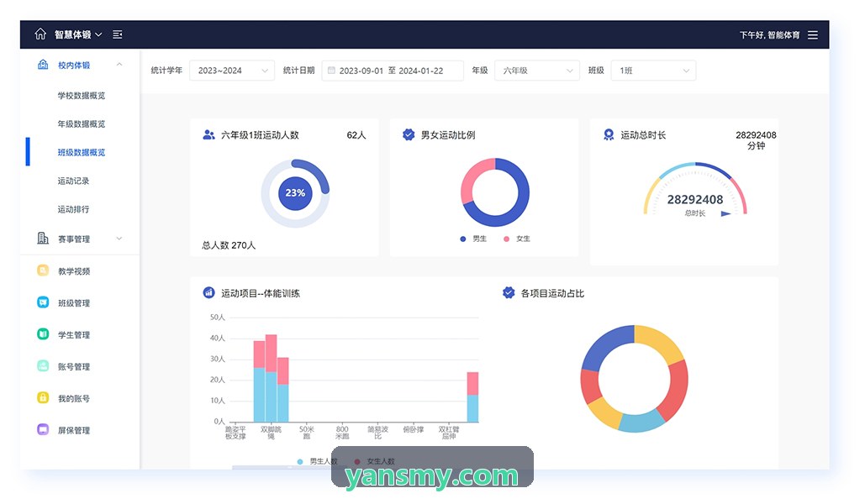Click the 我的账号 lock icon

click(x=43, y=397)
